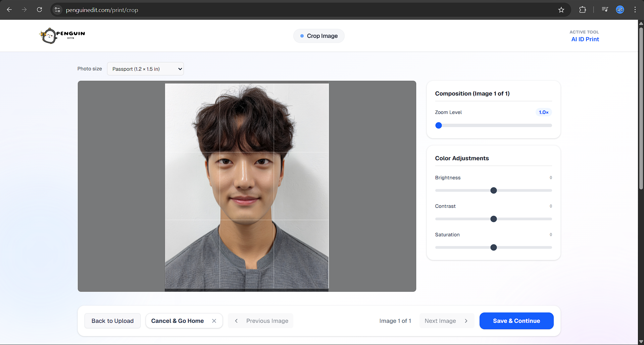
Task: Click the Contrast slider handle
Action: coord(493,219)
